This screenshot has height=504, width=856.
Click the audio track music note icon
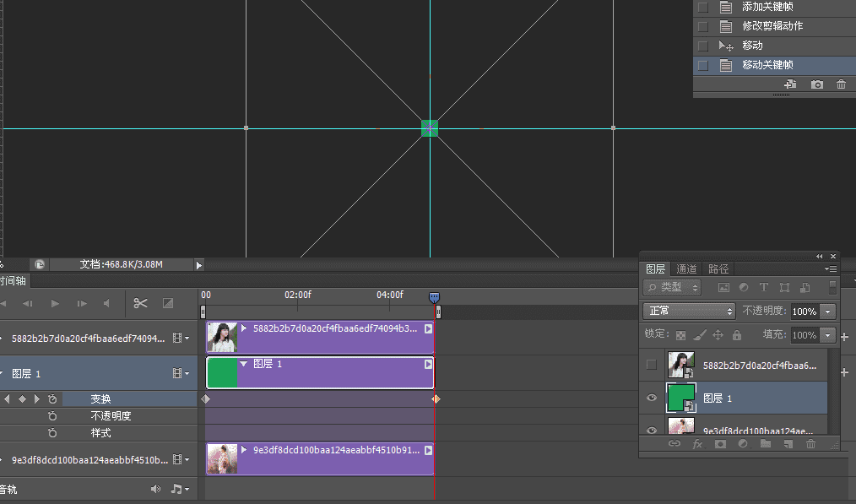(176, 489)
